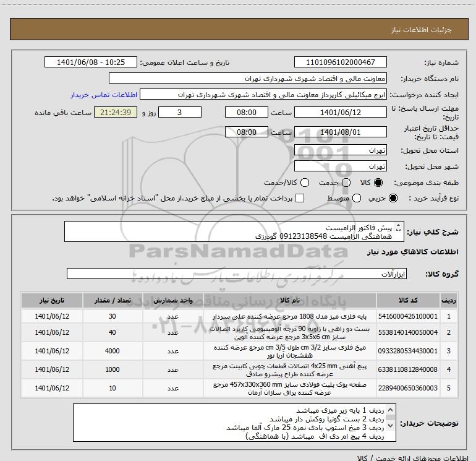Select product code 5538140140050004
Screen dimensions: 476x461
tap(408, 332)
